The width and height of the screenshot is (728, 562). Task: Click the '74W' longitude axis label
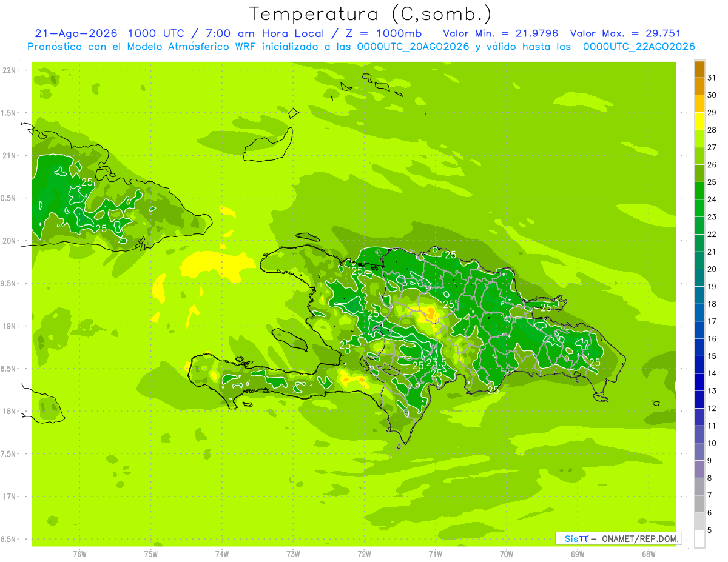pos(221,554)
